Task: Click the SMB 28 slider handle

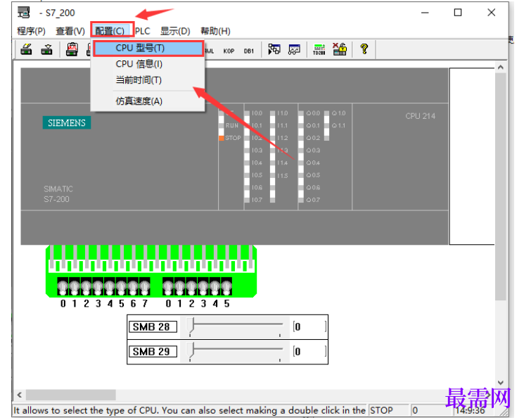Action: click(191, 326)
